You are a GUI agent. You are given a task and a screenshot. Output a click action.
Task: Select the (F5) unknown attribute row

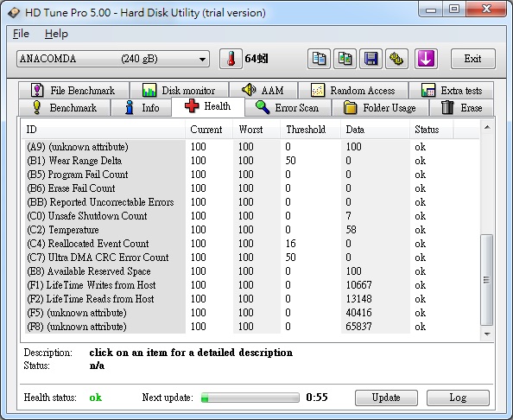pyautogui.click(x=252, y=313)
